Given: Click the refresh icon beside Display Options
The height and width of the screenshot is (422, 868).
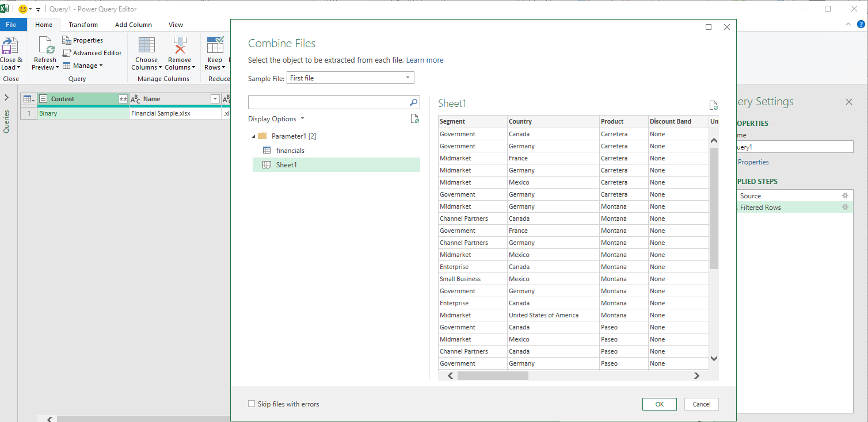Looking at the screenshot, I should click(415, 119).
